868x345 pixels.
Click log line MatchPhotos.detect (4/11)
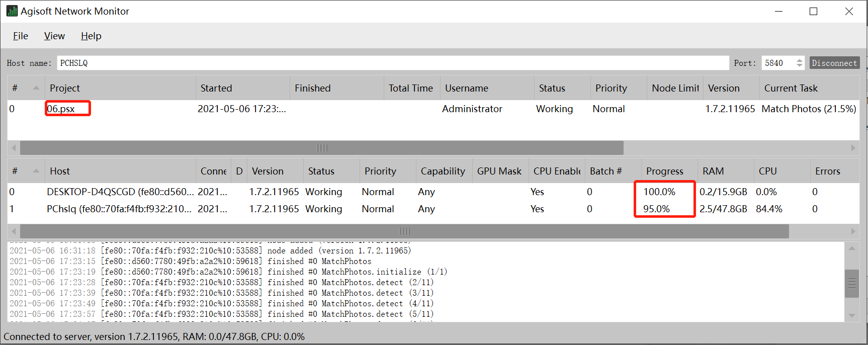click(x=221, y=303)
